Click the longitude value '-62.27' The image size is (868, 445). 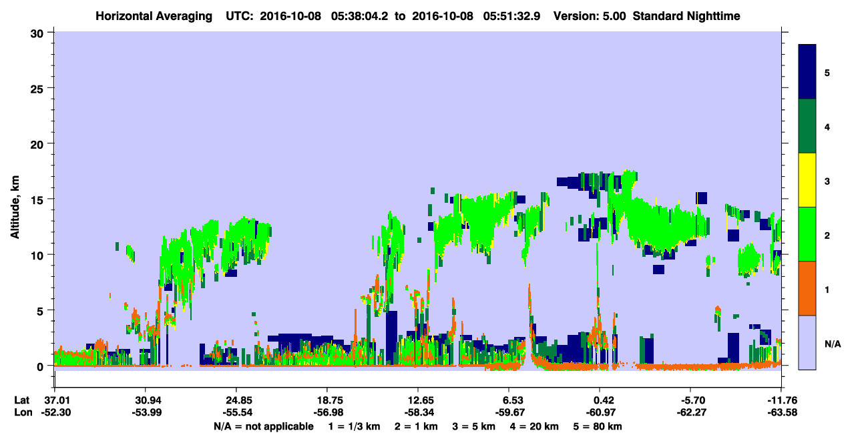click(692, 413)
